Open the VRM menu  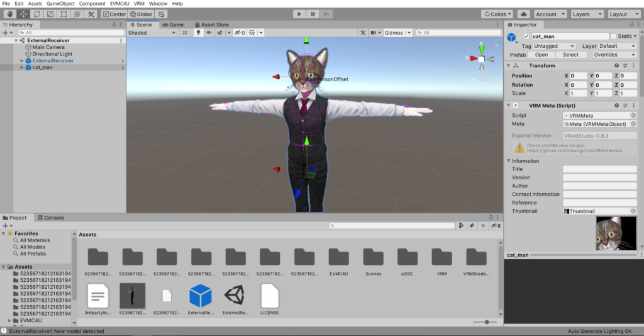point(139,4)
